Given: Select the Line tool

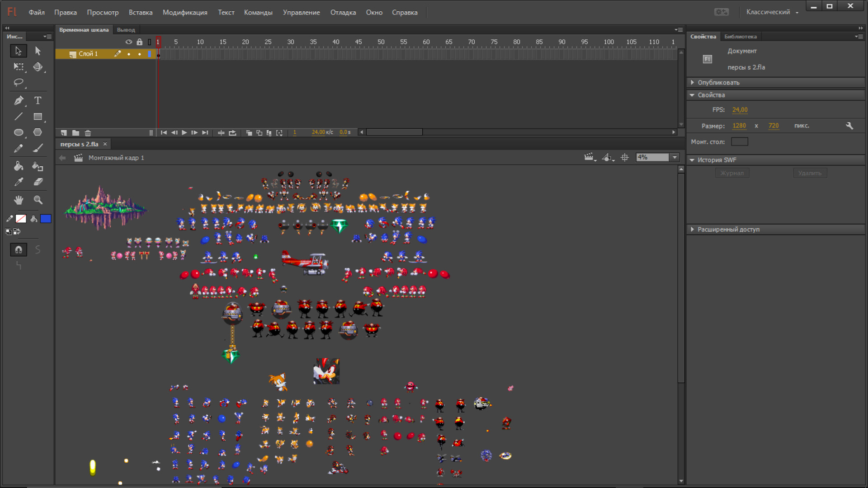Looking at the screenshot, I should point(19,117).
